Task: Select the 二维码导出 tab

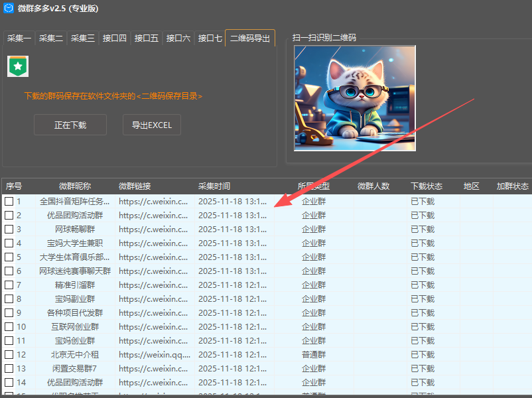Action: pos(250,38)
